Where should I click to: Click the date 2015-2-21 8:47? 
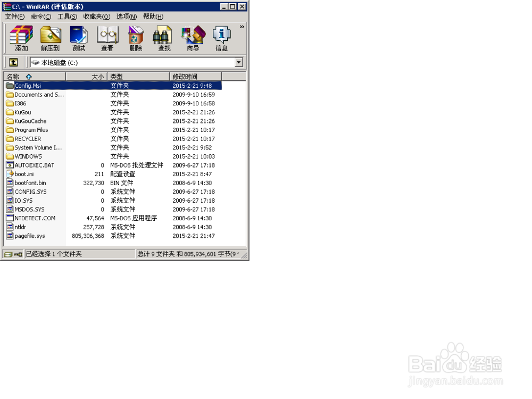(x=192, y=174)
